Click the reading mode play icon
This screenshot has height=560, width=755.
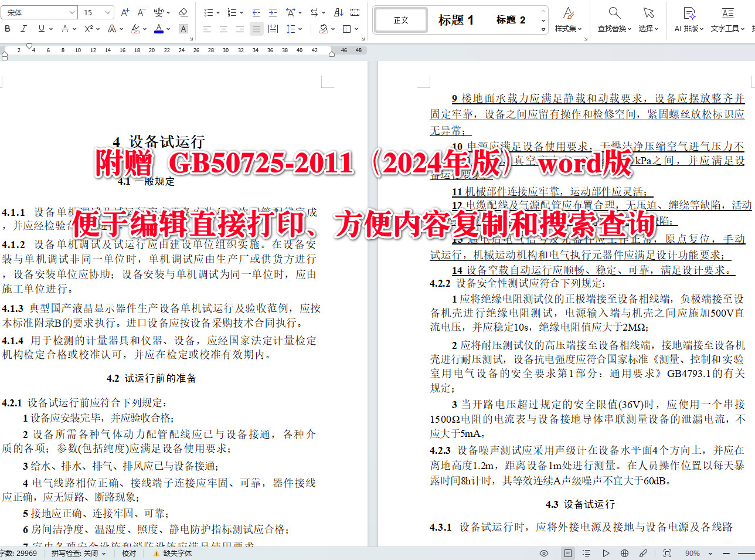pyautogui.click(x=606, y=553)
